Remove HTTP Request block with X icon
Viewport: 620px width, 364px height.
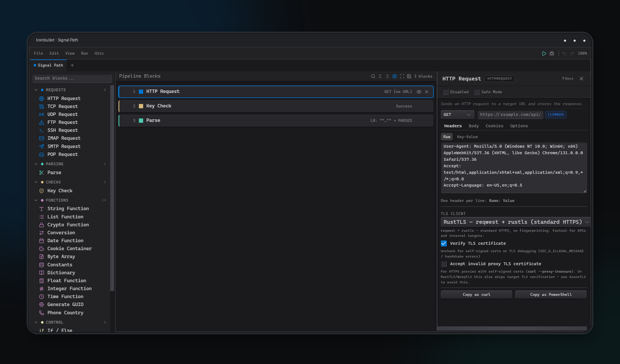tap(427, 92)
